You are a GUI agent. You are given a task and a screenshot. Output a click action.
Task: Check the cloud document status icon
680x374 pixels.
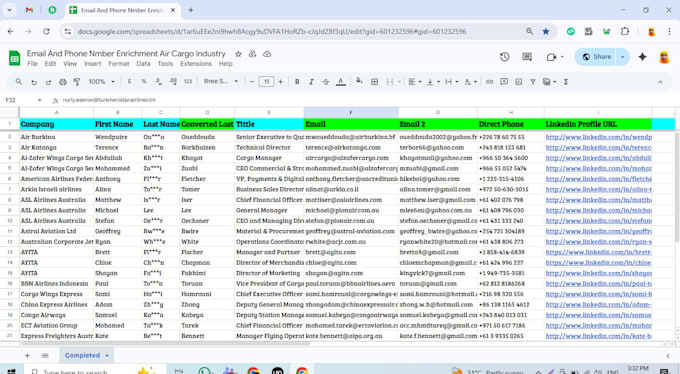(267, 54)
